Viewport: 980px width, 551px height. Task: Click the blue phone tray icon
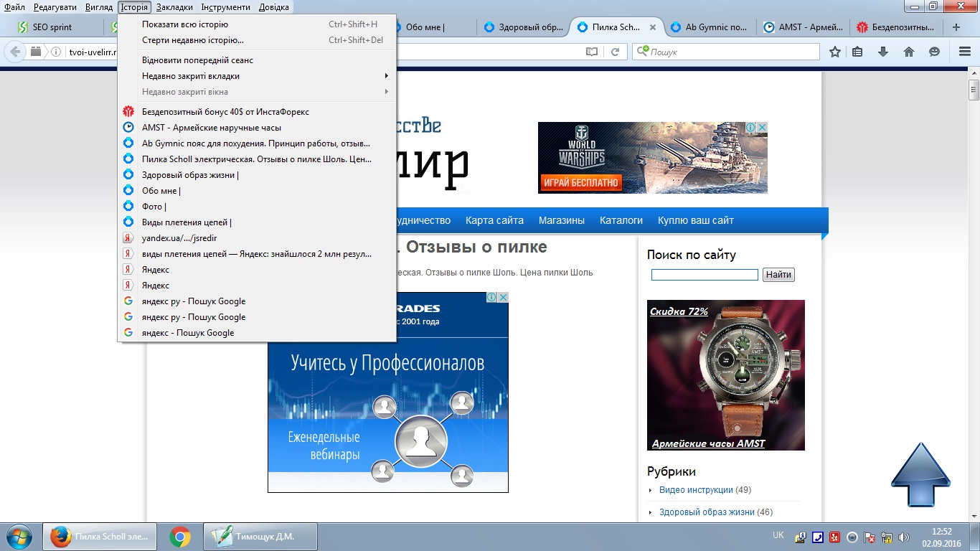point(817,537)
